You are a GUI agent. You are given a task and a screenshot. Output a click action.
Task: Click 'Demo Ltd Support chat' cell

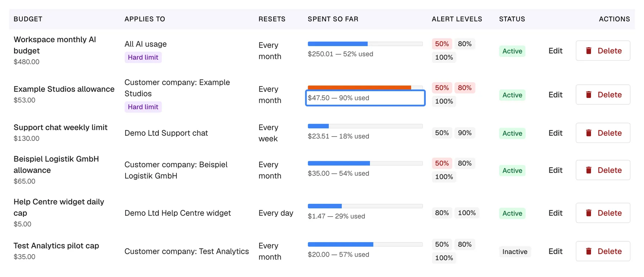click(166, 133)
